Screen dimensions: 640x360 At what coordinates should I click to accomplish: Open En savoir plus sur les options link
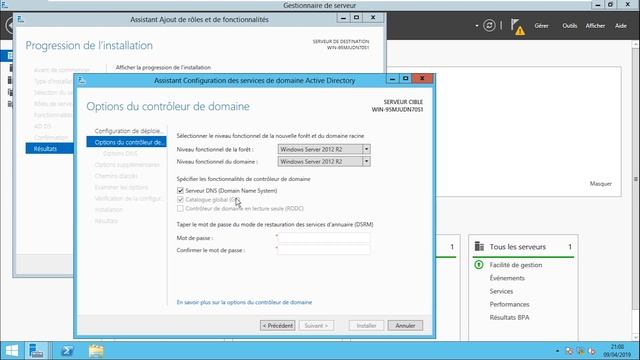(x=244, y=302)
